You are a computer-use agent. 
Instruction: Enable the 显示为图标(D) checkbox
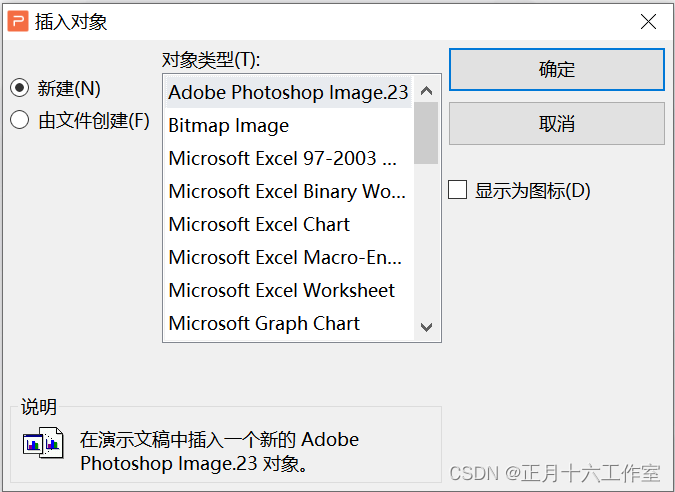pyautogui.click(x=457, y=190)
